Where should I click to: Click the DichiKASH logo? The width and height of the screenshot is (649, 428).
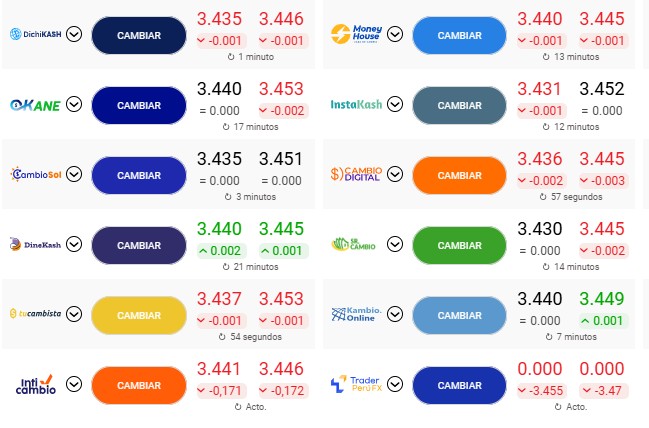(x=35, y=35)
